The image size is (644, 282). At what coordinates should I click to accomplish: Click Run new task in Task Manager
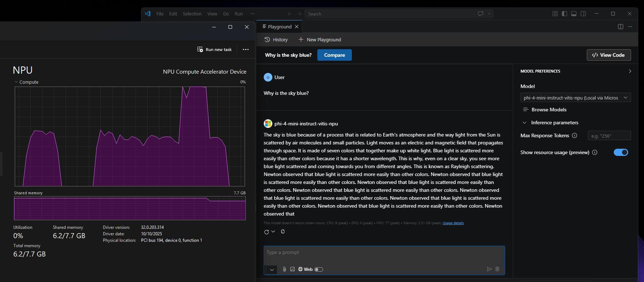[x=214, y=49]
